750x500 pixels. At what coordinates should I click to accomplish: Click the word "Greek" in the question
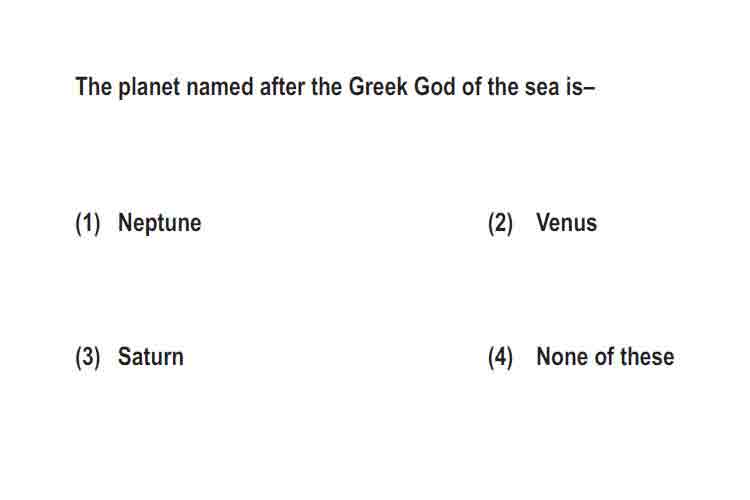378,87
